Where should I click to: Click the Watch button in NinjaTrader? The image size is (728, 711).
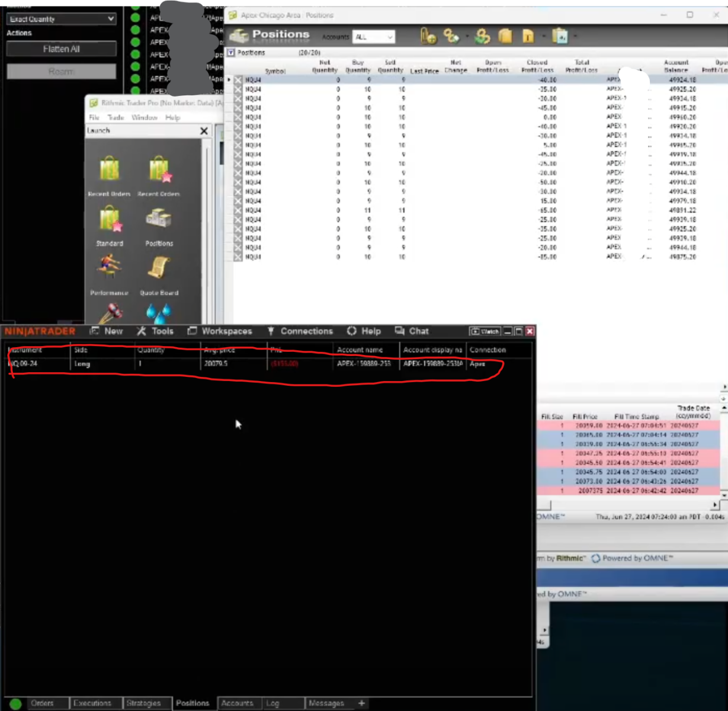point(485,331)
